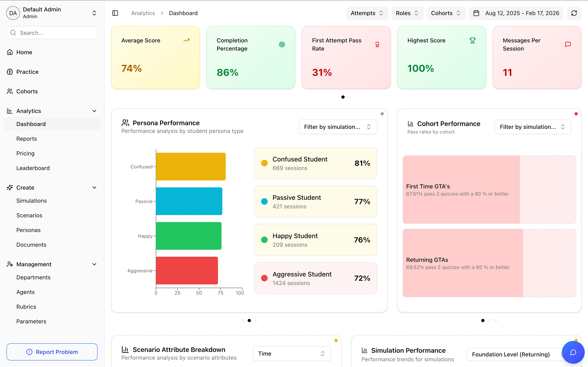Open the Analytics breadcrumb link
Screen dimensions: 588x367
(143, 13)
